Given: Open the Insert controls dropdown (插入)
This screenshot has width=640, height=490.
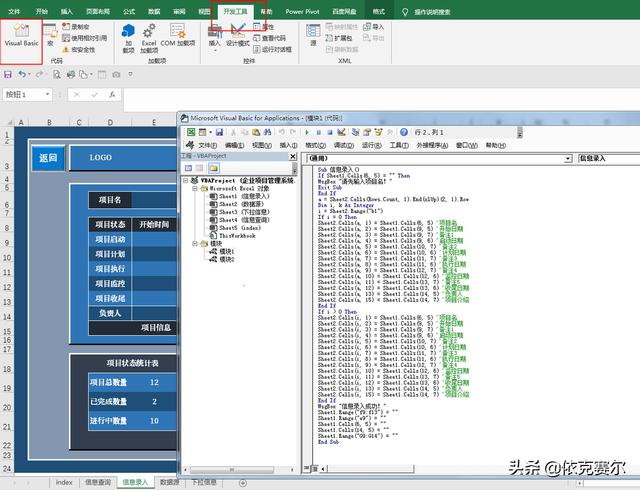Looking at the screenshot, I should [214, 38].
